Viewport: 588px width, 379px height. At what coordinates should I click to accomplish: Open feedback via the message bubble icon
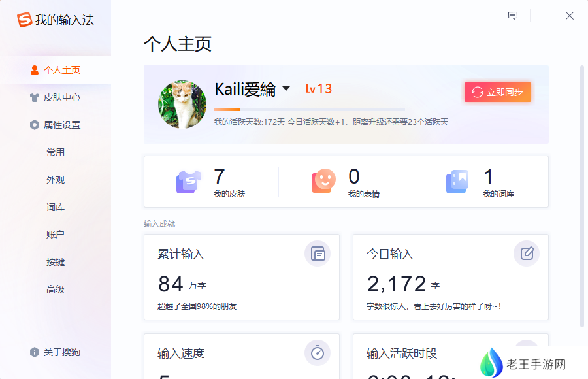click(512, 15)
